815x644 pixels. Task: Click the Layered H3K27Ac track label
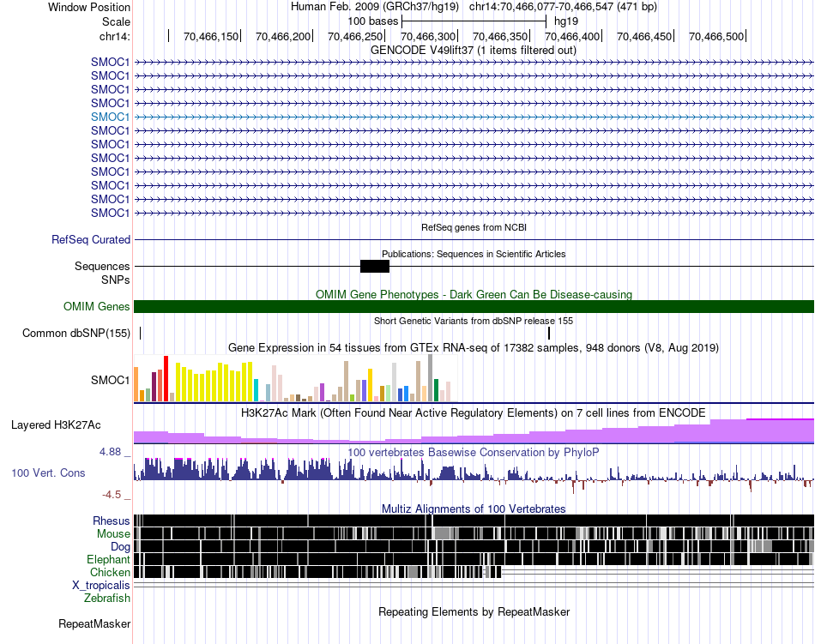(x=56, y=424)
